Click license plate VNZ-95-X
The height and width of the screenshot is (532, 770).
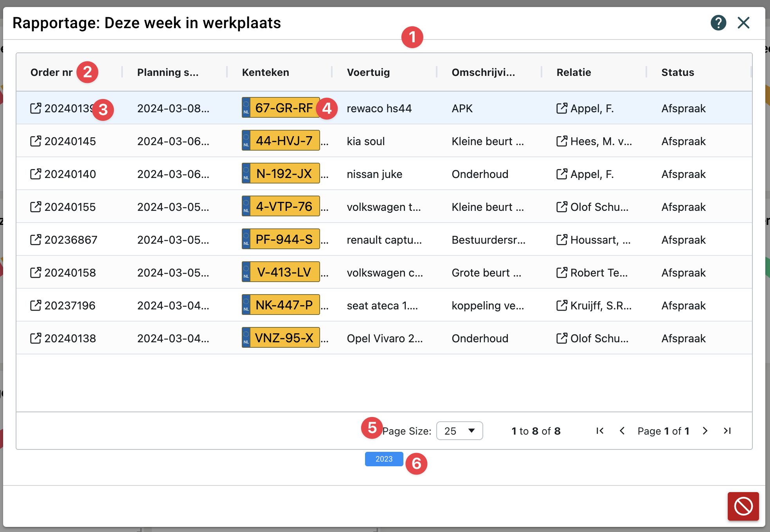click(x=284, y=338)
